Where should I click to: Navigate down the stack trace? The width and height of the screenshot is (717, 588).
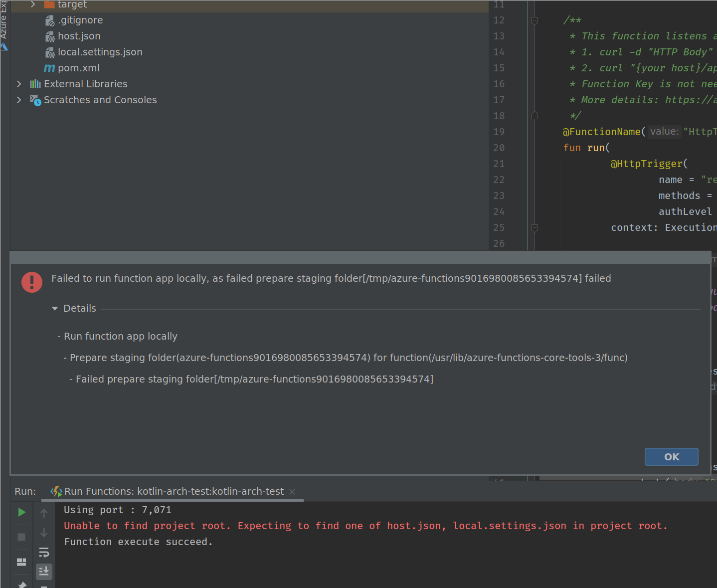(x=44, y=532)
